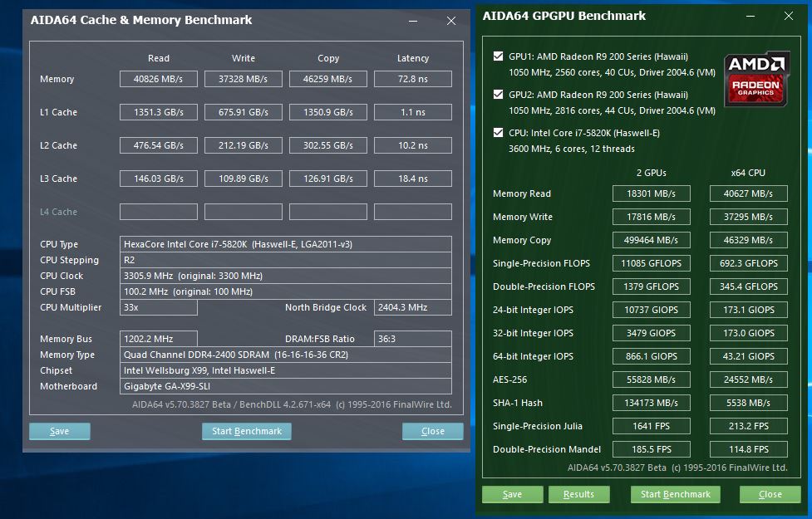
Task: Select L1 Cache latency 1.1 ns field
Action: [413, 112]
